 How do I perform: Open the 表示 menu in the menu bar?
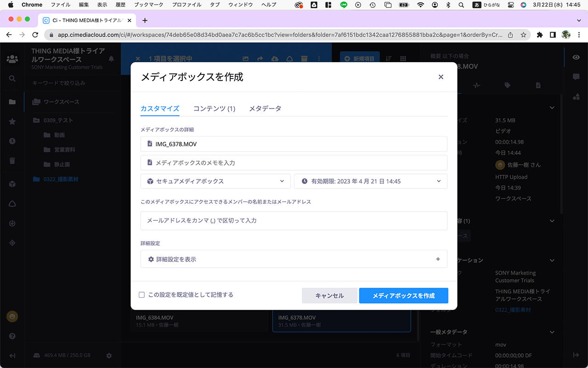click(102, 5)
